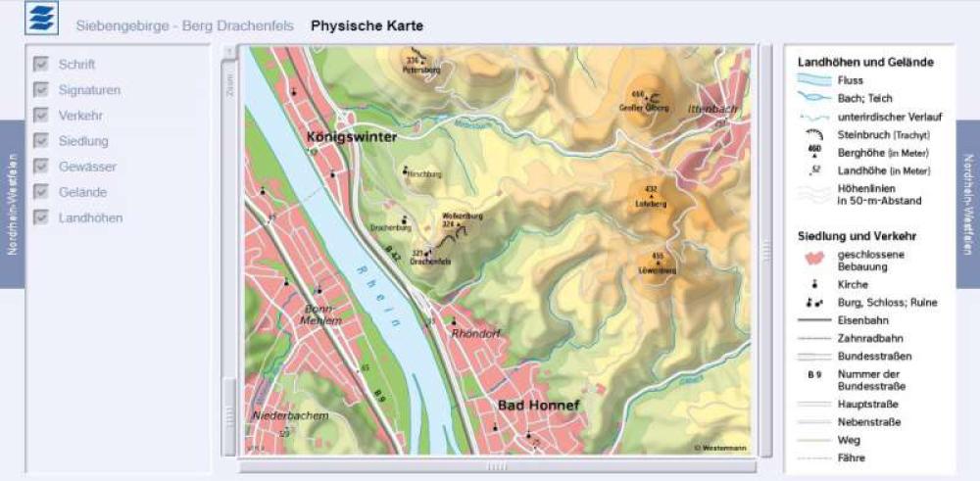Click the Zahnradbahn line legend symbol

[x=814, y=339]
